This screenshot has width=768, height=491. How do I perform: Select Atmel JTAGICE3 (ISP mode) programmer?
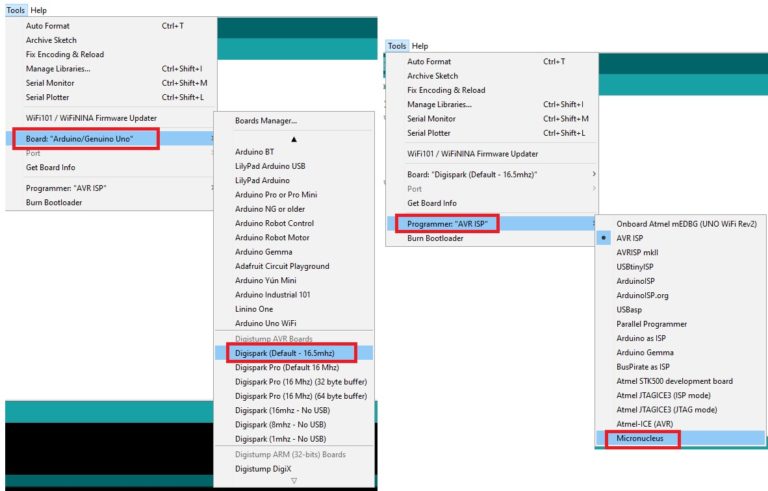click(680, 395)
